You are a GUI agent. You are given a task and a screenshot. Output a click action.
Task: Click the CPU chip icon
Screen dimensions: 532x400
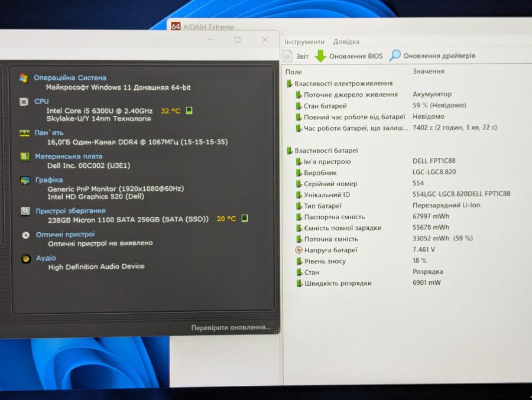tap(24, 102)
